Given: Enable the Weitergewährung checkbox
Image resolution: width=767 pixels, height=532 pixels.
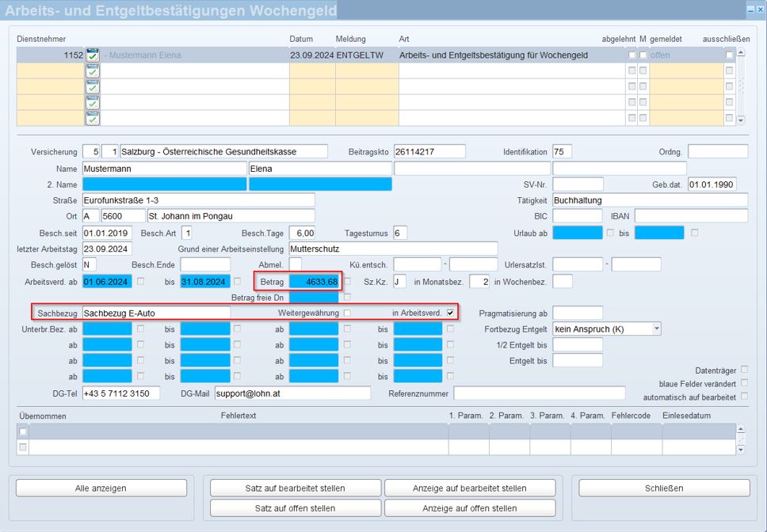Looking at the screenshot, I should click(x=347, y=313).
